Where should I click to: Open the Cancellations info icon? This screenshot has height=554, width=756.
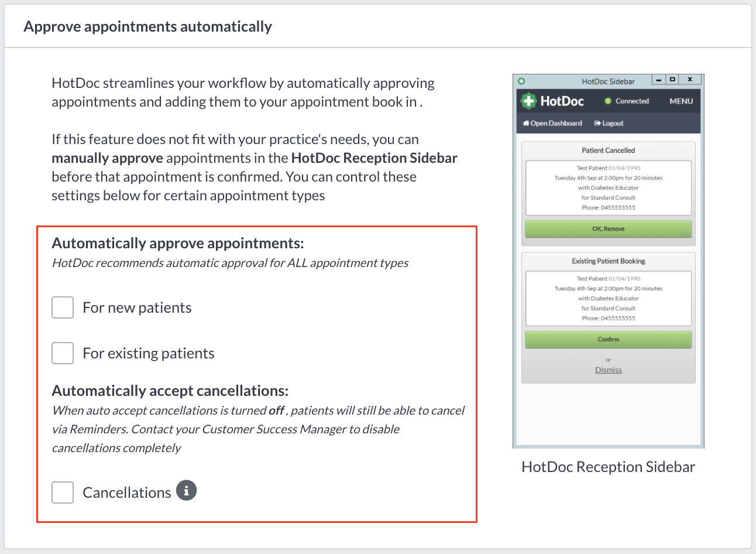(186, 491)
